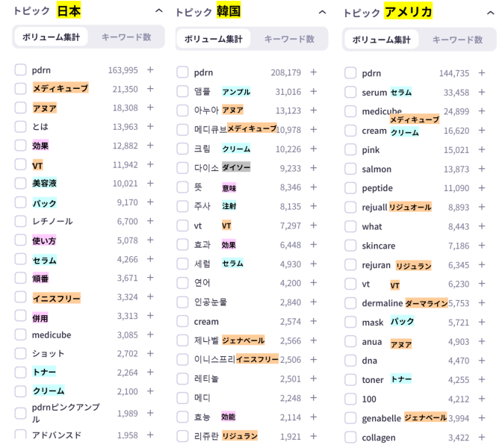The width and height of the screenshot is (499, 448).
Task: Tick the 다이소 keyword checkbox
Action: tap(182, 168)
